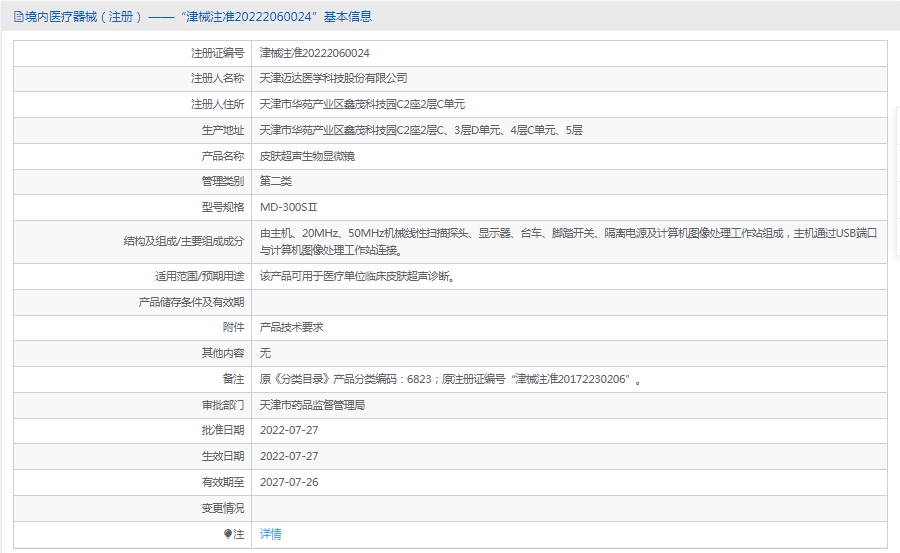The image size is (900, 553).
Task: Click the 变更情况 label cell
Action: (133, 508)
